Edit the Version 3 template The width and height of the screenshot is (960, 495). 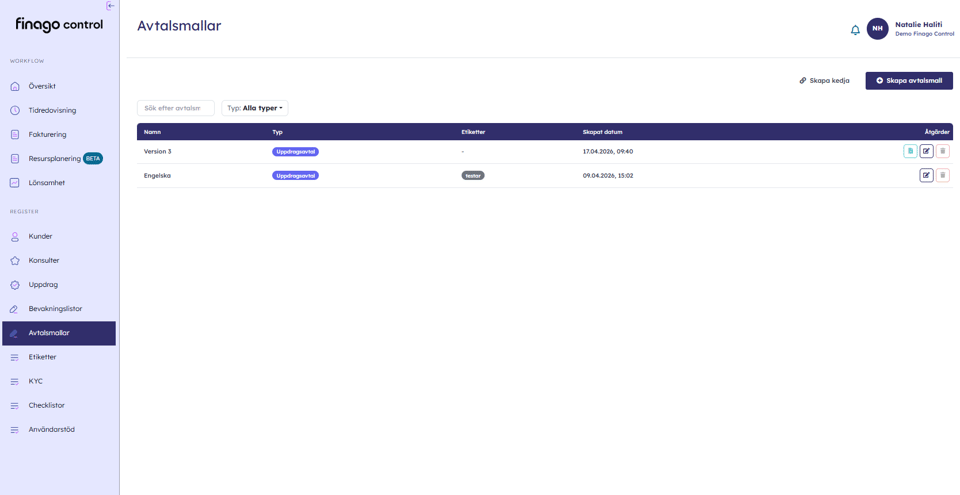(926, 151)
